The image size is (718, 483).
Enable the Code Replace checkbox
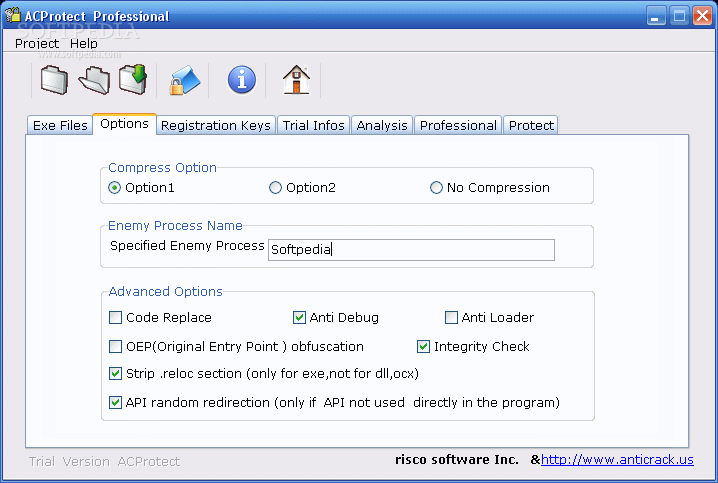(116, 318)
